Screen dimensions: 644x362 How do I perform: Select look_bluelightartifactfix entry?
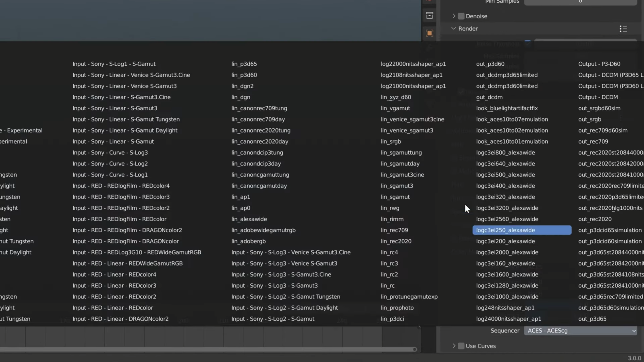click(507, 108)
